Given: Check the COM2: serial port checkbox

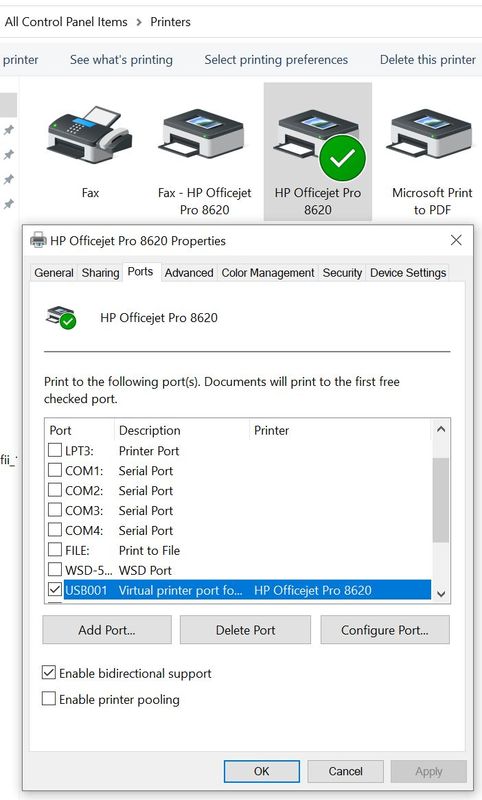Looking at the screenshot, I should point(55,490).
